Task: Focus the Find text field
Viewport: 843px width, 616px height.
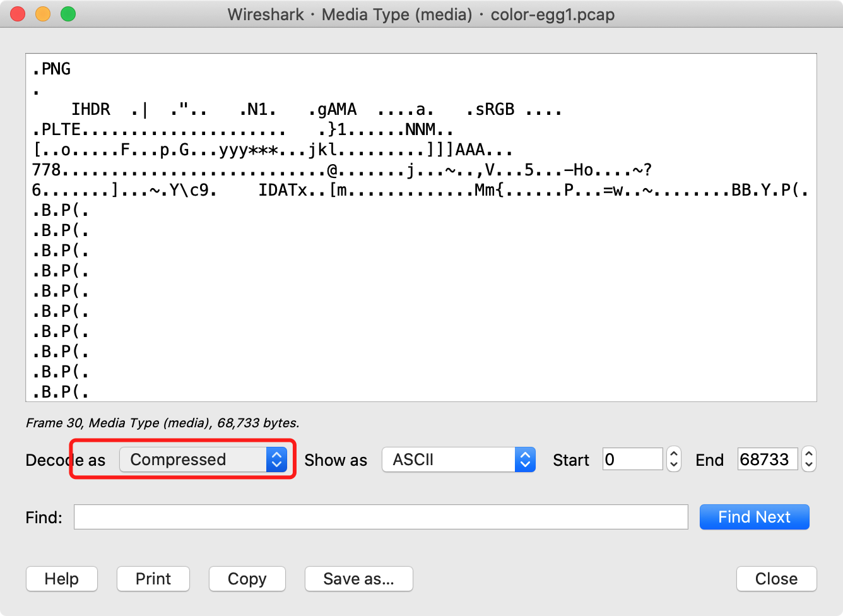Action: click(380, 517)
